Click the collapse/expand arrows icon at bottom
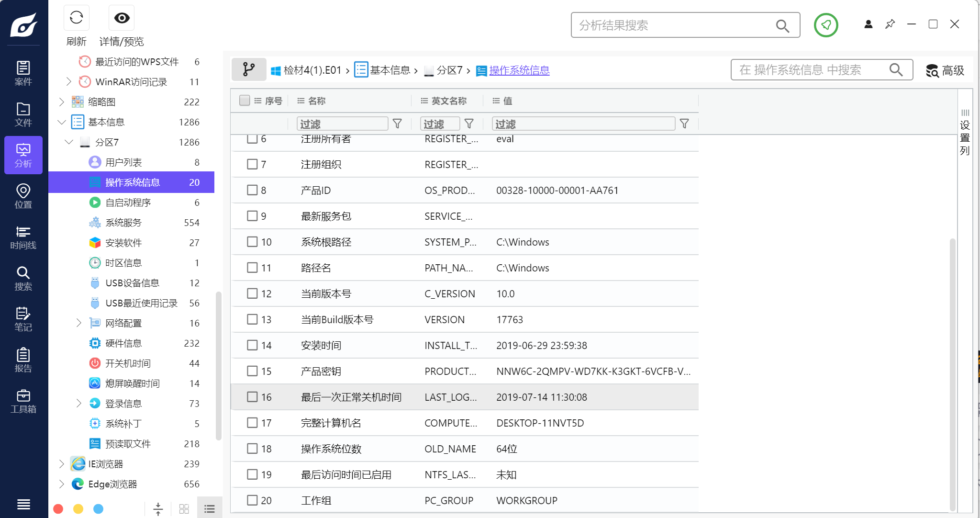This screenshot has height=518, width=980. point(158,509)
